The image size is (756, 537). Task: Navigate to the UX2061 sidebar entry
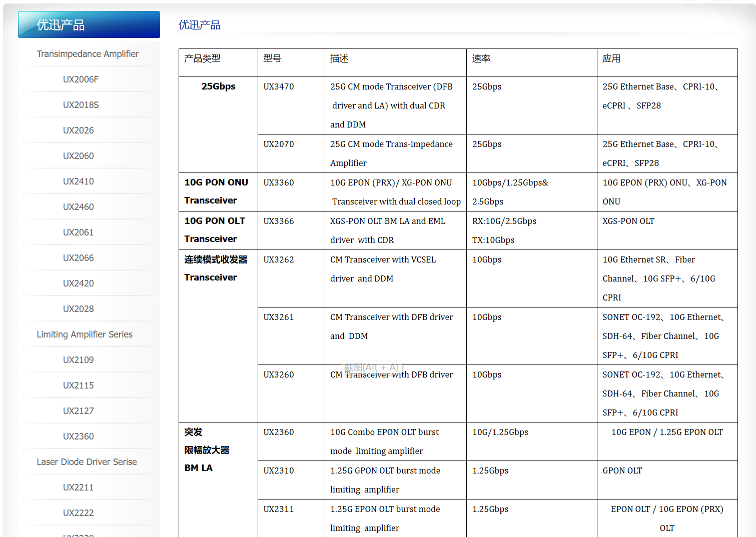pyautogui.click(x=78, y=232)
